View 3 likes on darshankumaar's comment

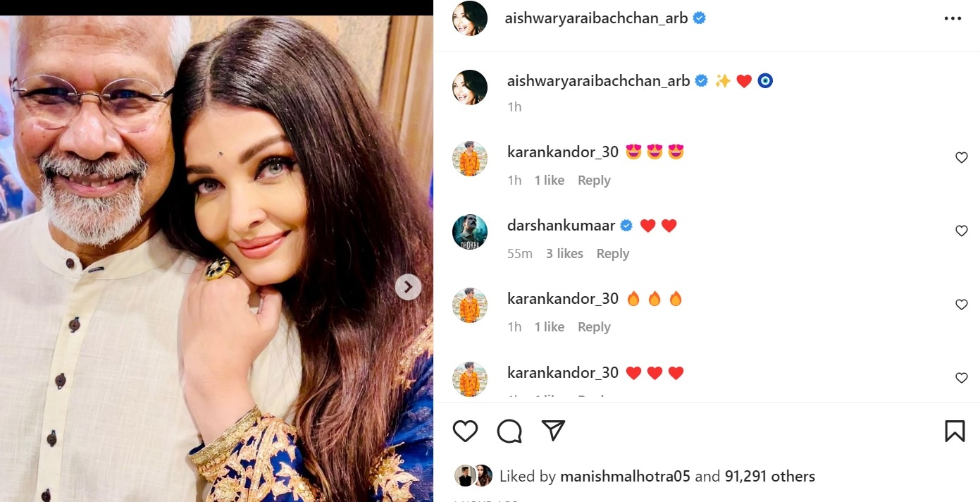tap(564, 254)
